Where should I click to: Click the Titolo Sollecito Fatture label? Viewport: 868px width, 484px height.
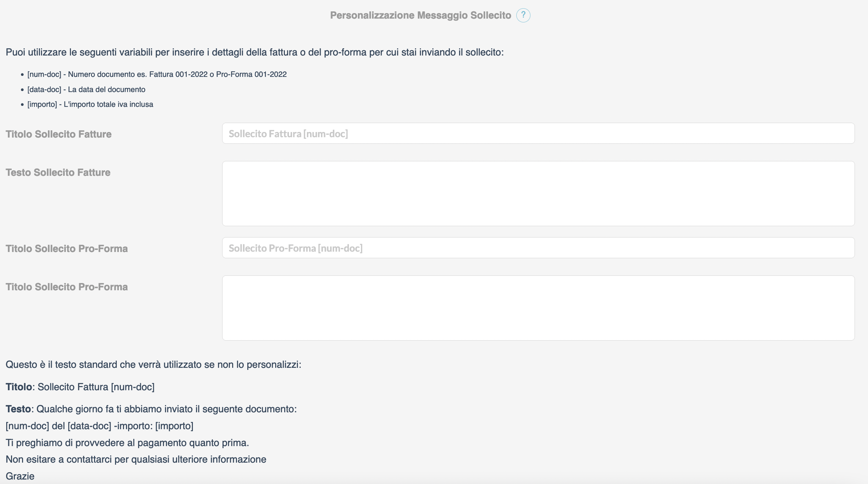(59, 134)
